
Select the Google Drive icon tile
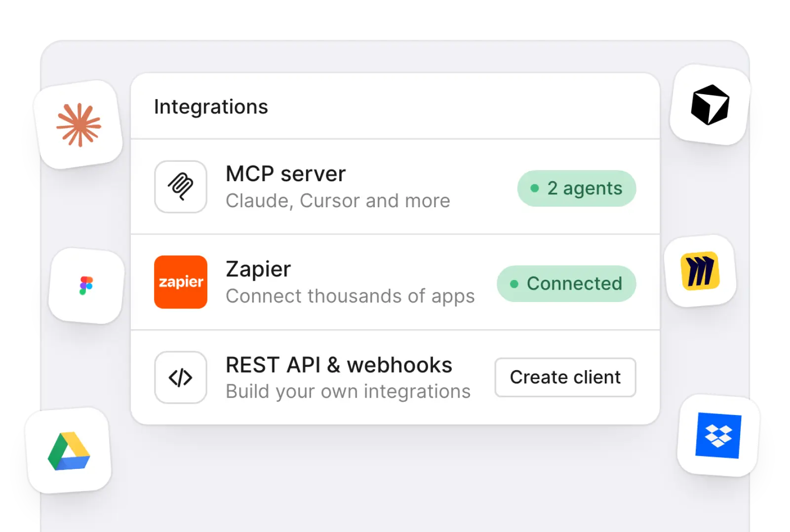pyautogui.click(x=69, y=451)
